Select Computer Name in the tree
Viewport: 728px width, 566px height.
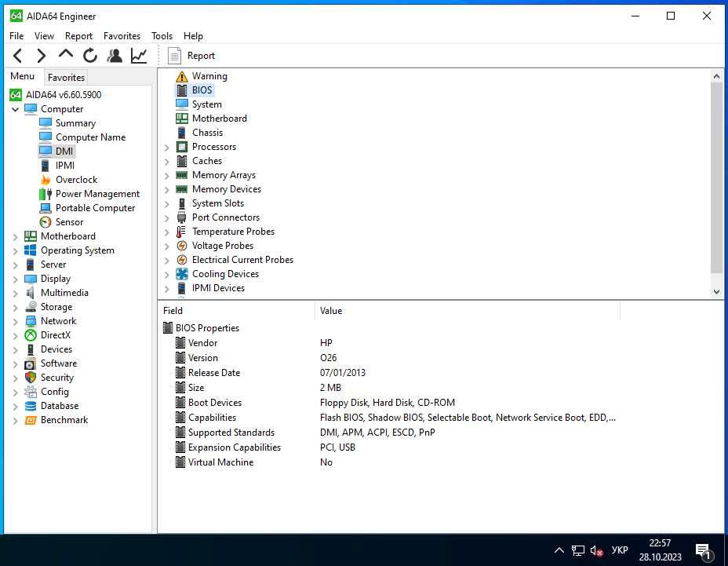pos(90,137)
